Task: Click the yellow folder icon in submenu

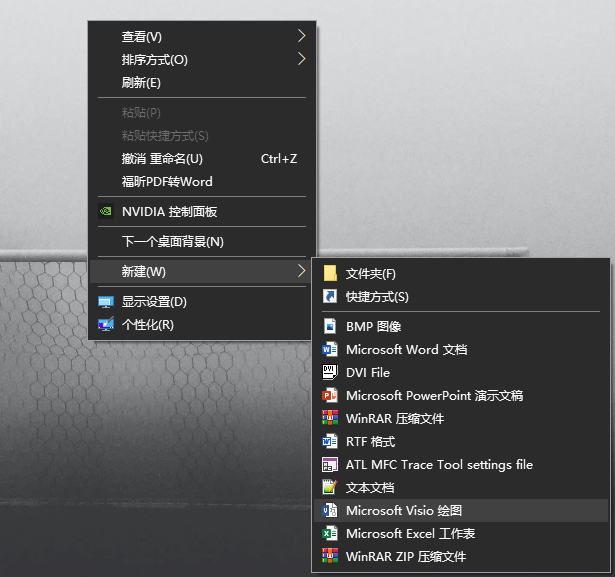Action: click(x=330, y=273)
